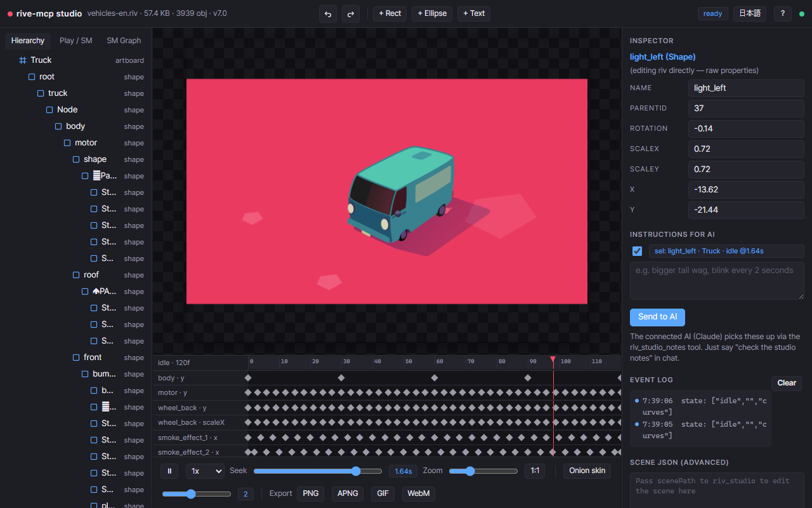
Task: Pause playback with the pause button
Action: [x=169, y=471]
